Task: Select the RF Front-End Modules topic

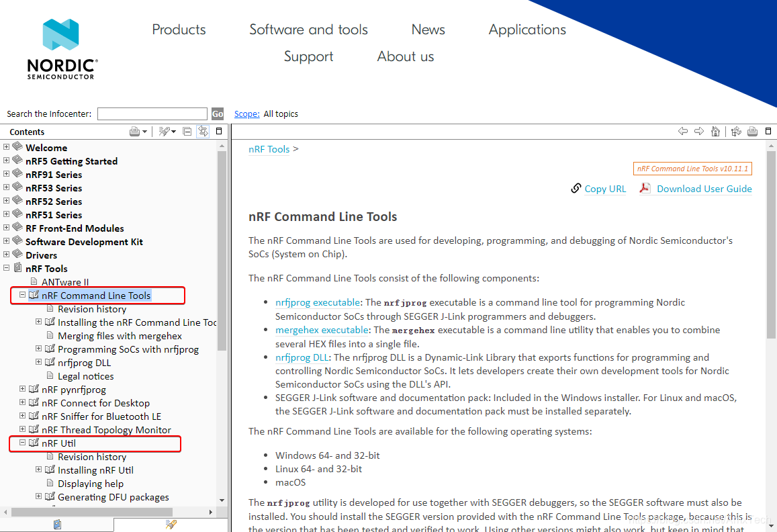Action: coord(75,228)
